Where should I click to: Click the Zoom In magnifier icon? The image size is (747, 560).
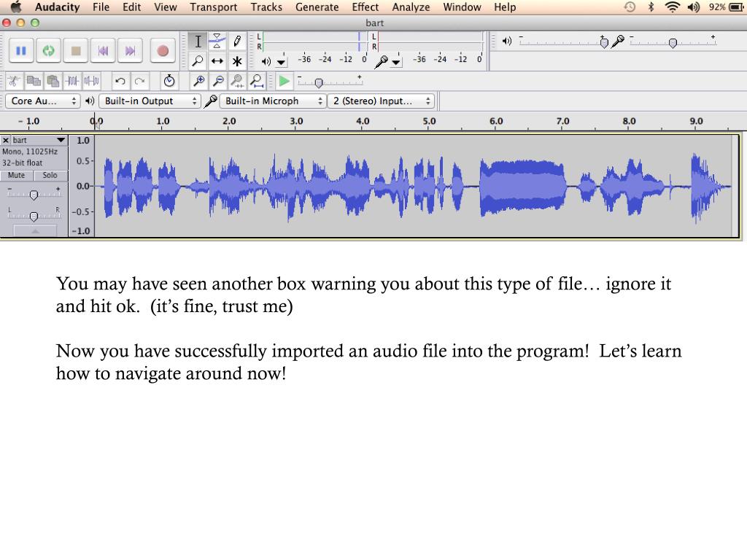[198, 81]
